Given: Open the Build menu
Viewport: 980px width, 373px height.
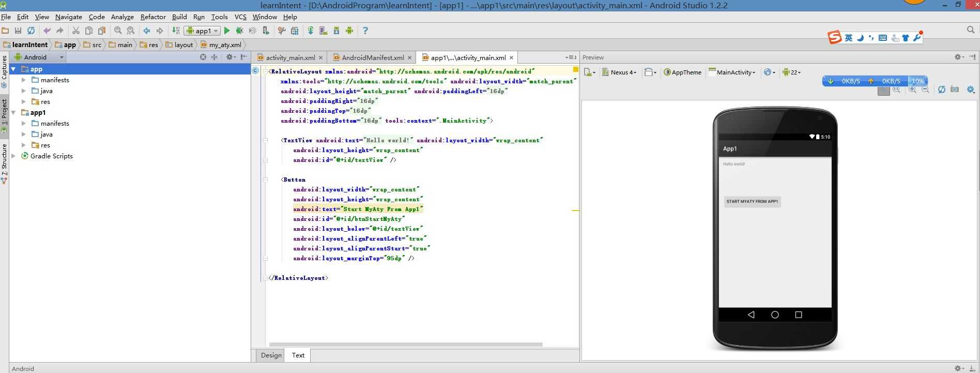Looking at the screenshot, I should pos(179,17).
